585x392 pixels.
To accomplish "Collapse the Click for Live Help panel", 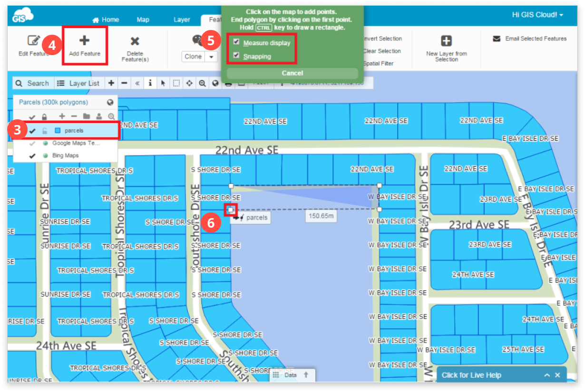I will coord(547,375).
